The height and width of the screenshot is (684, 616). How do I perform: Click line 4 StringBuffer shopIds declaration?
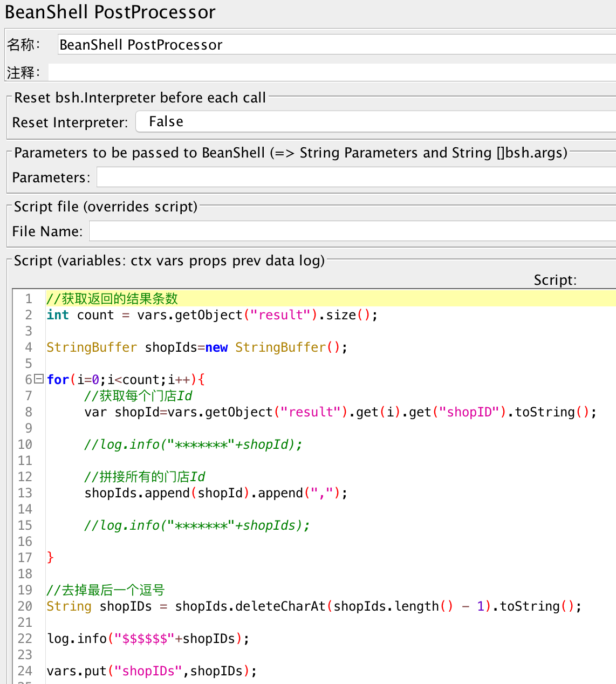(x=197, y=347)
